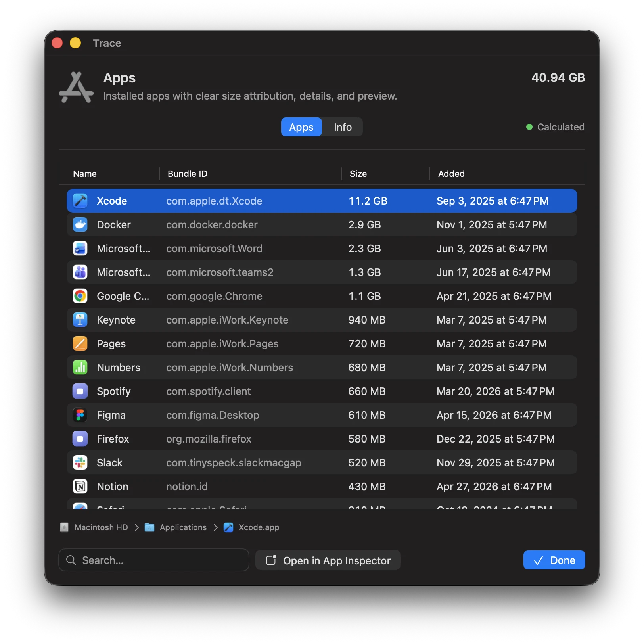644x644 pixels.
Task: Click Spotify's Mar 20, 2026 date
Action: (x=495, y=391)
